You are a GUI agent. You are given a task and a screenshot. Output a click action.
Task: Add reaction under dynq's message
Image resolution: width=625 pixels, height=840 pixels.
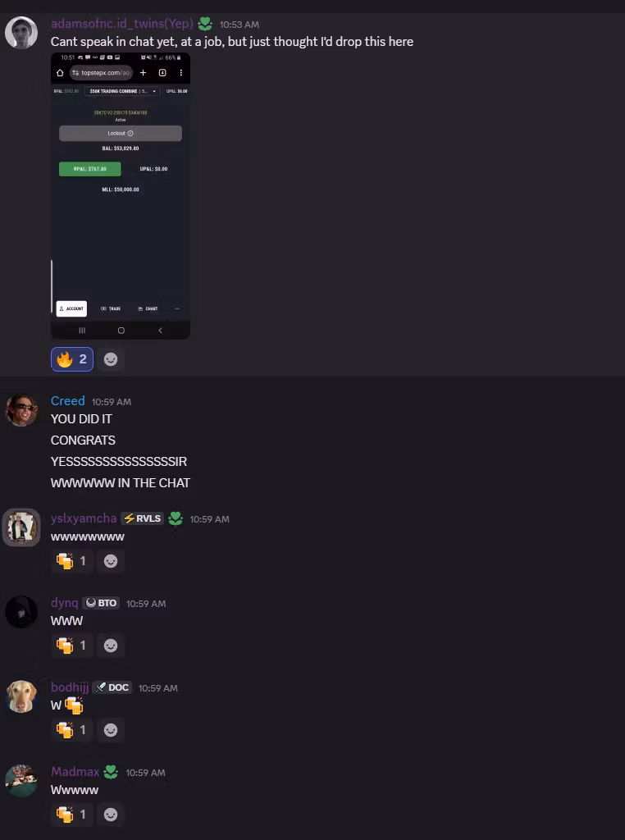[x=111, y=645]
